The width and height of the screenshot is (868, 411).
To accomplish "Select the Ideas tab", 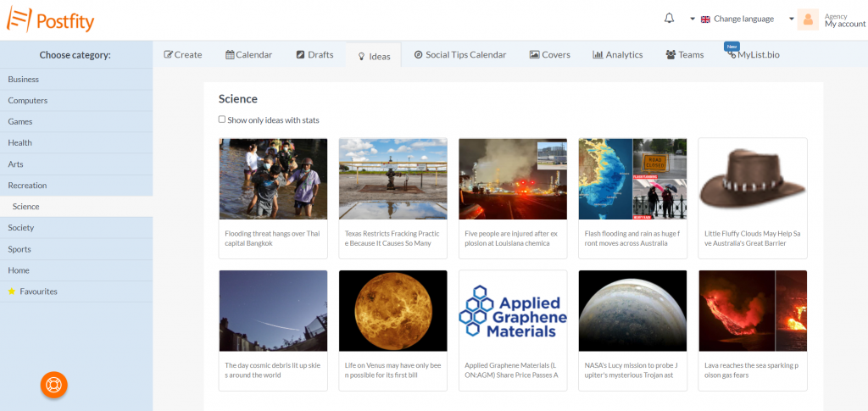I will [374, 55].
